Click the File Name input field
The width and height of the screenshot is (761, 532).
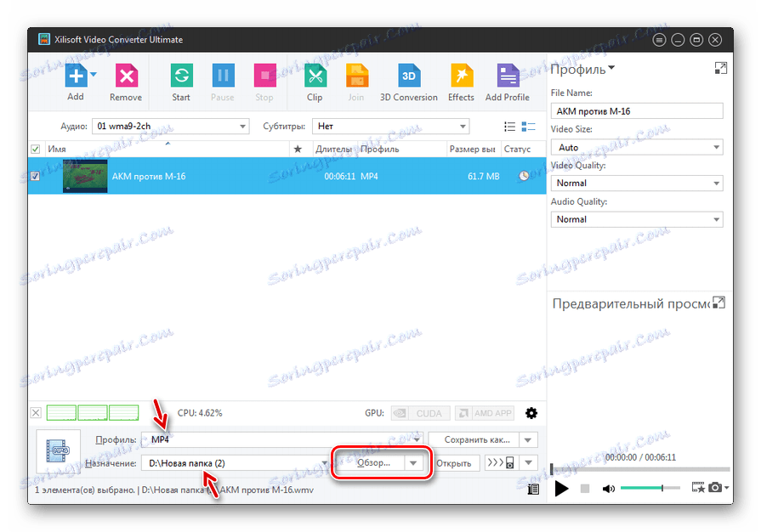click(x=637, y=111)
